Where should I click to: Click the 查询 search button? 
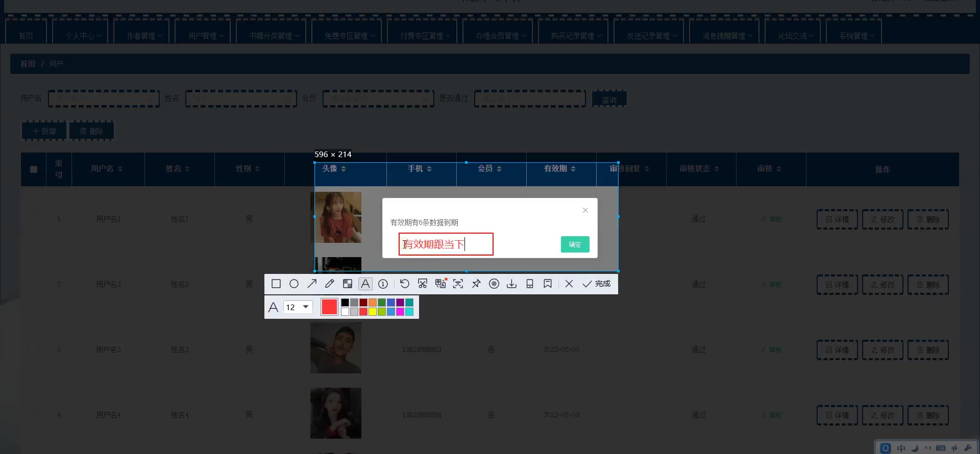tap(609, 99)
